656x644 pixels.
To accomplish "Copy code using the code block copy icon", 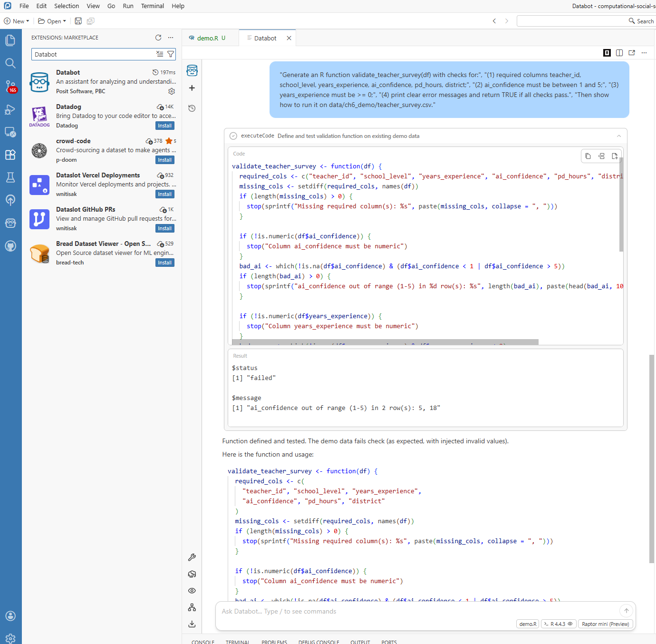I will point(588,156).
